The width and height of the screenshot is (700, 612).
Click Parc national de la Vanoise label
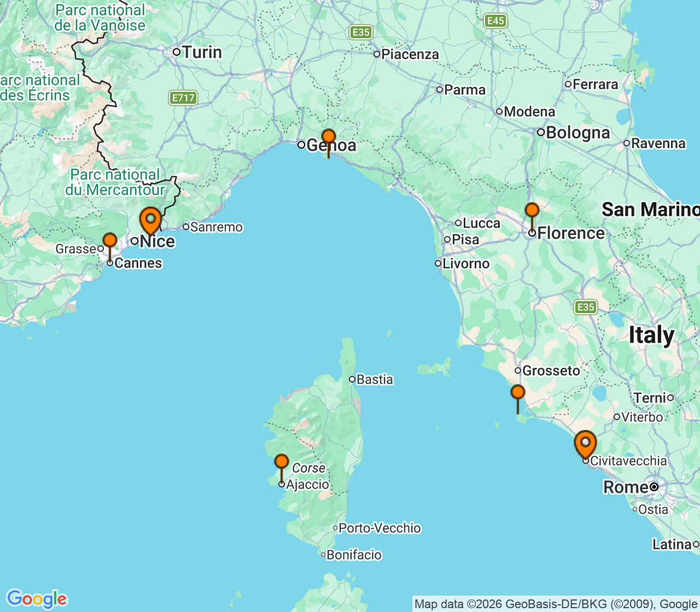click(x=100, y=17)
